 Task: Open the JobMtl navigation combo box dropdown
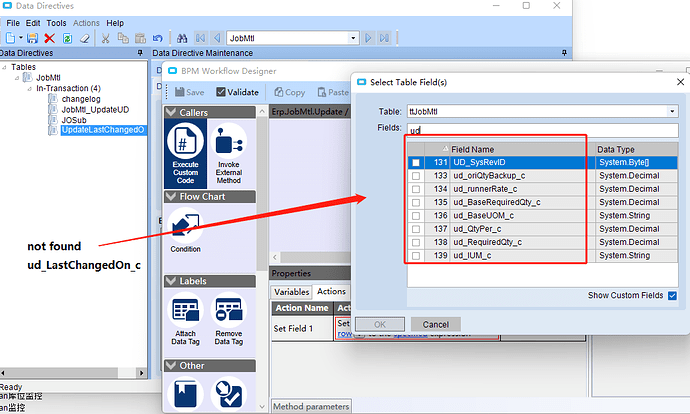tap(353, 38)
